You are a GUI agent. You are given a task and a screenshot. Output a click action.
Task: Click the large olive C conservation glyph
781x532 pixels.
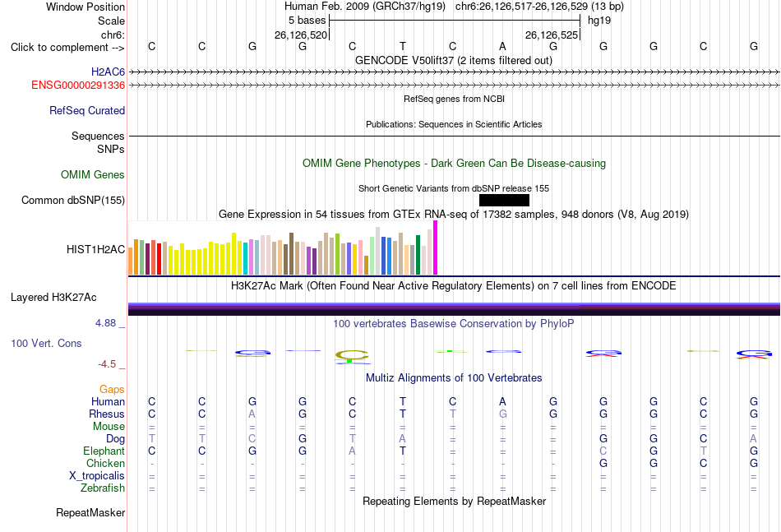[x=352, y=356]
